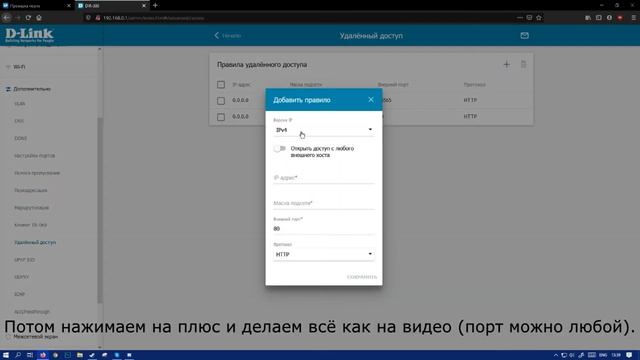The image size is (640, 360).
Task: Open File Explorer from the taskbar
Action: pos(80,355)
